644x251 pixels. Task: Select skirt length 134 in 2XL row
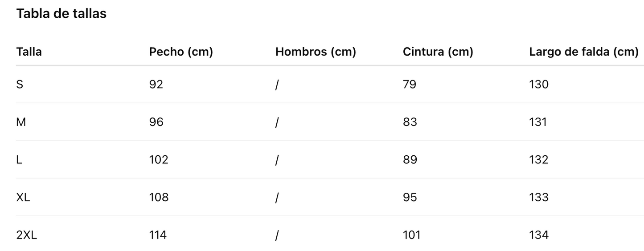(539, 235)
